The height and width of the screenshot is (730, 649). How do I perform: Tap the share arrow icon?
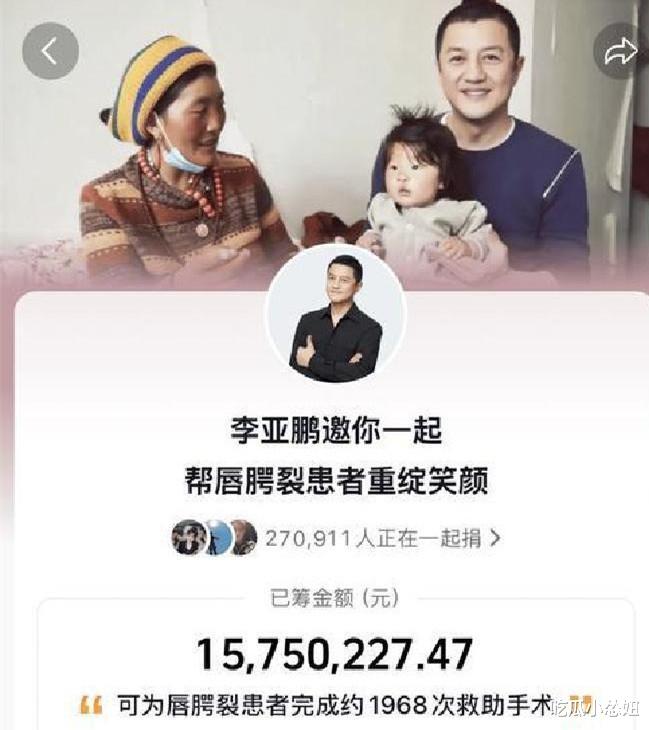pyautogui.click(x=621, y=51)
